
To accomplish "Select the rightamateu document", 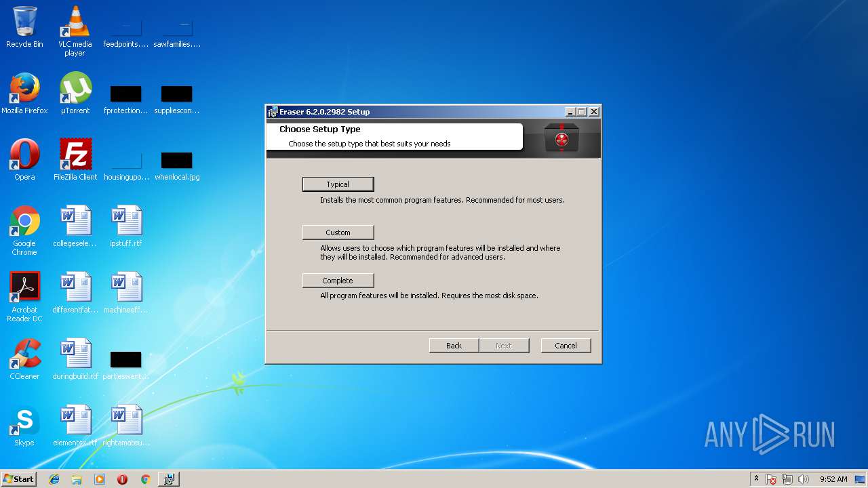I will click(x=126, y=426).
